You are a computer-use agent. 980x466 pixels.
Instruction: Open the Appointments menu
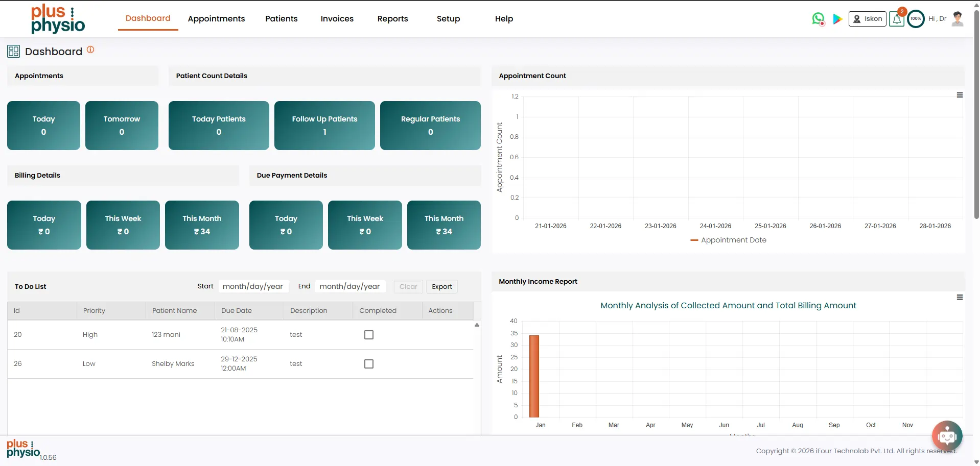216,19
